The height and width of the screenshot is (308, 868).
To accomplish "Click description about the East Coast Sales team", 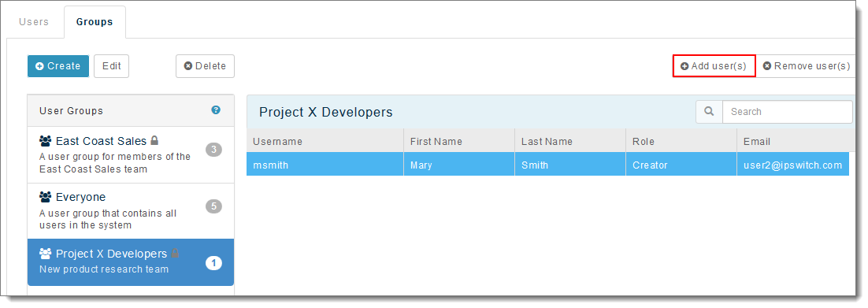I will (114, 163).
